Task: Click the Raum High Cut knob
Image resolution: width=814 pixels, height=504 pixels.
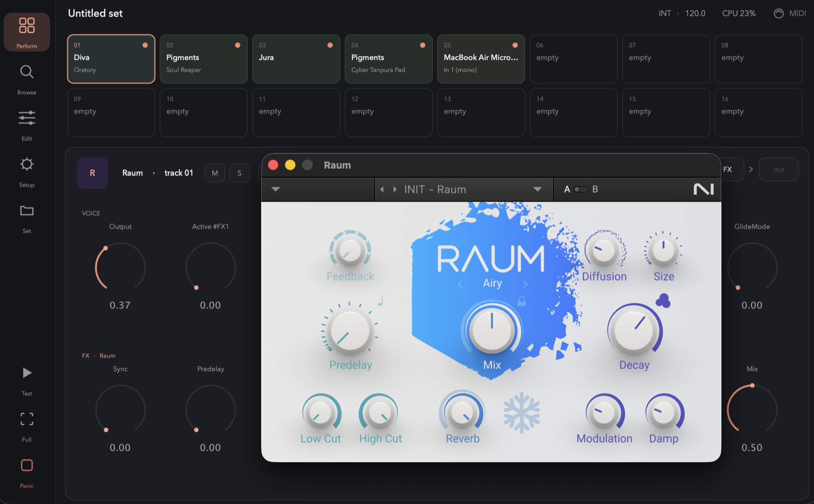Action: click(380, 413)
